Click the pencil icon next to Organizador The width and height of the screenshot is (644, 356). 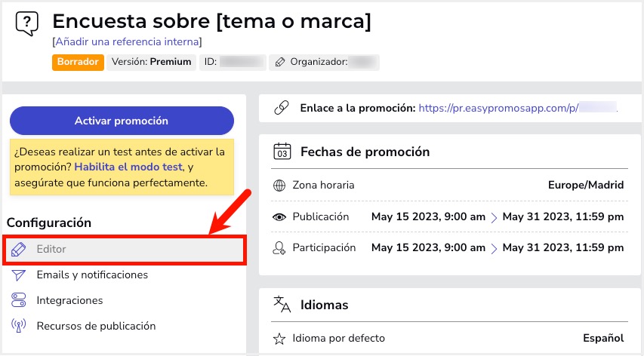pyautogui.click(x=280, y=63)
